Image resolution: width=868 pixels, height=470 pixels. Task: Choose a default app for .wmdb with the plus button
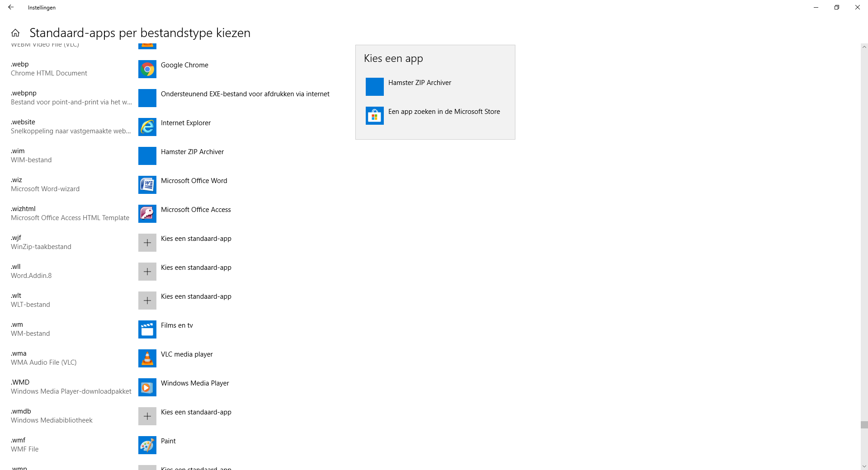[147, 416]
